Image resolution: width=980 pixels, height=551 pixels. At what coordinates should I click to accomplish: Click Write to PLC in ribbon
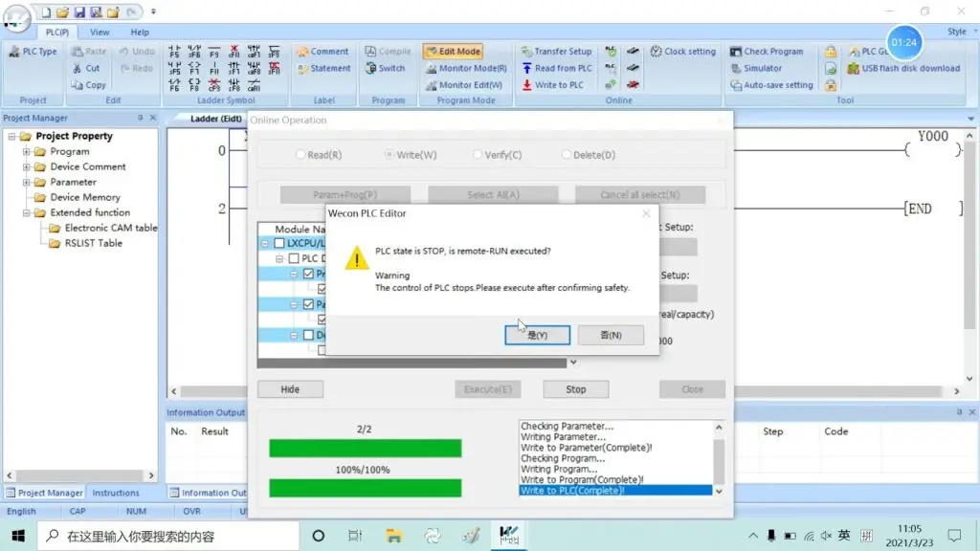click(552, 85)
